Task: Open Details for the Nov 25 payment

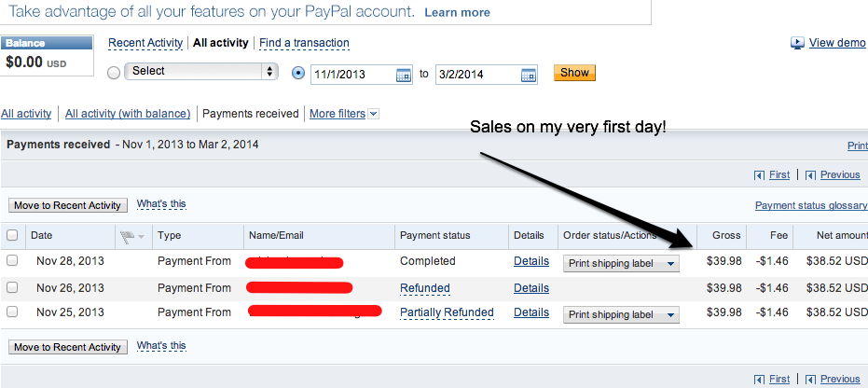Action: [530, 312]
